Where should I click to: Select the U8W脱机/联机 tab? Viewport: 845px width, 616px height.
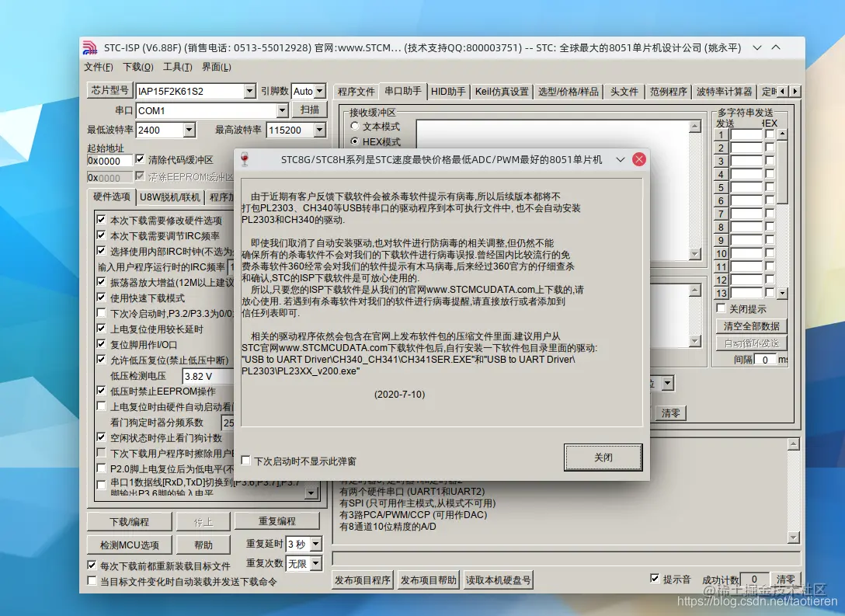(170, 197)
